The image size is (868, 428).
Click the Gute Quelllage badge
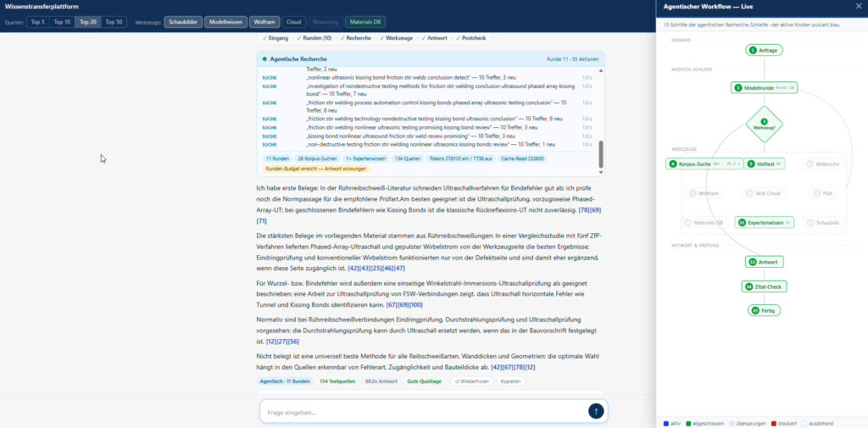[425, 381]
